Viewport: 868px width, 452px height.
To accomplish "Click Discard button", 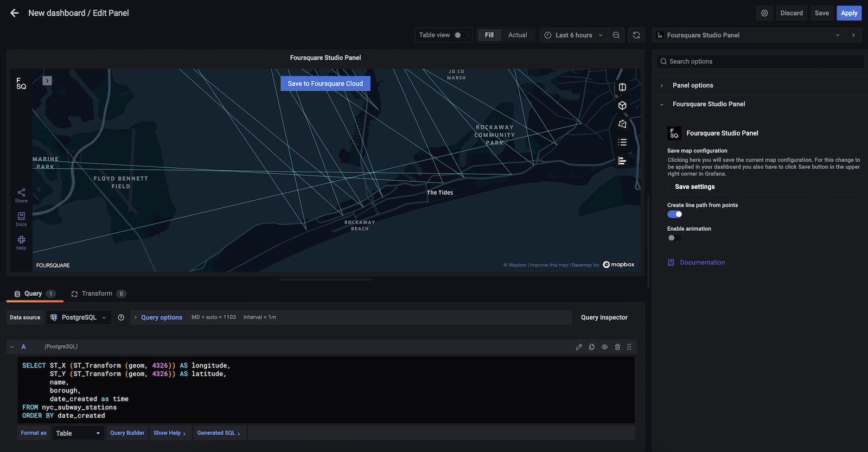I will point(792,13).
